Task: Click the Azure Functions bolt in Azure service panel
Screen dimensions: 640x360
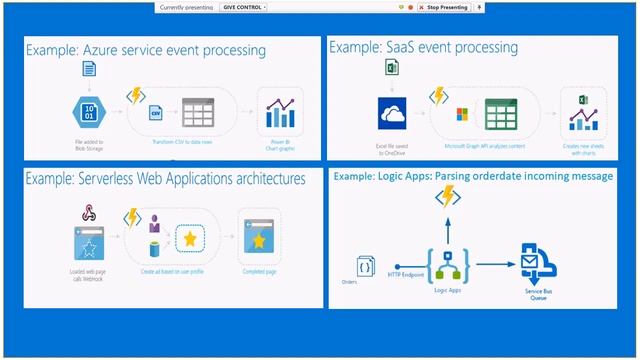Action: 136,96
